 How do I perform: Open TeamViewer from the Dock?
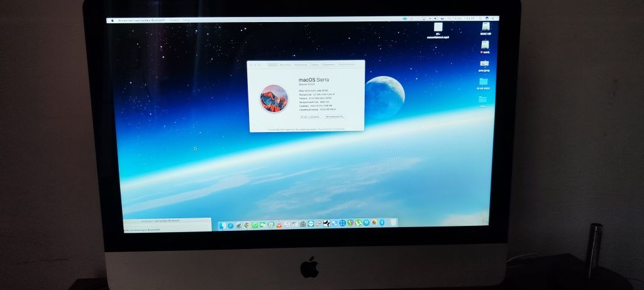311,224
